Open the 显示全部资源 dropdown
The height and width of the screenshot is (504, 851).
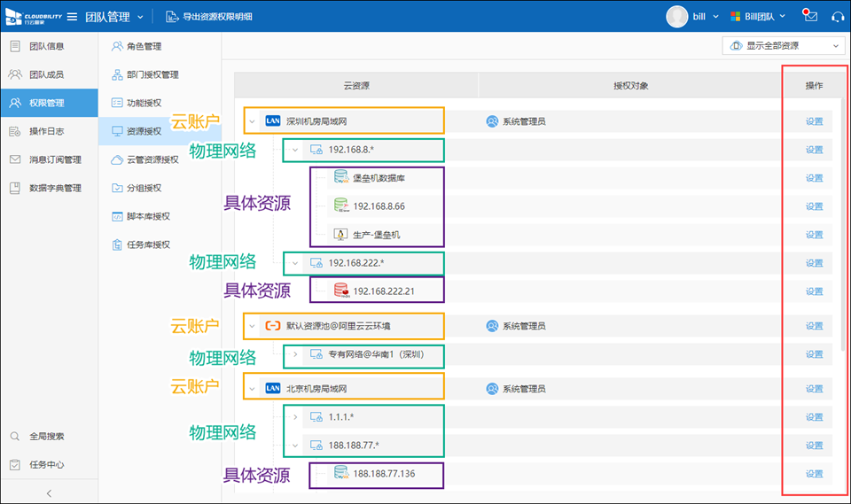(784, 46)
